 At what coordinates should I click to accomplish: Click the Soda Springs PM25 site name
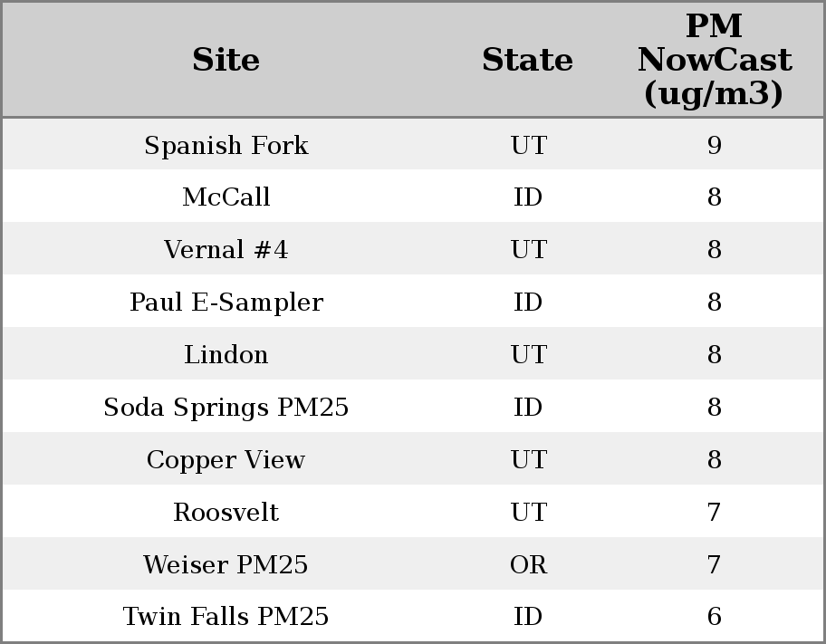pos(226,408)
